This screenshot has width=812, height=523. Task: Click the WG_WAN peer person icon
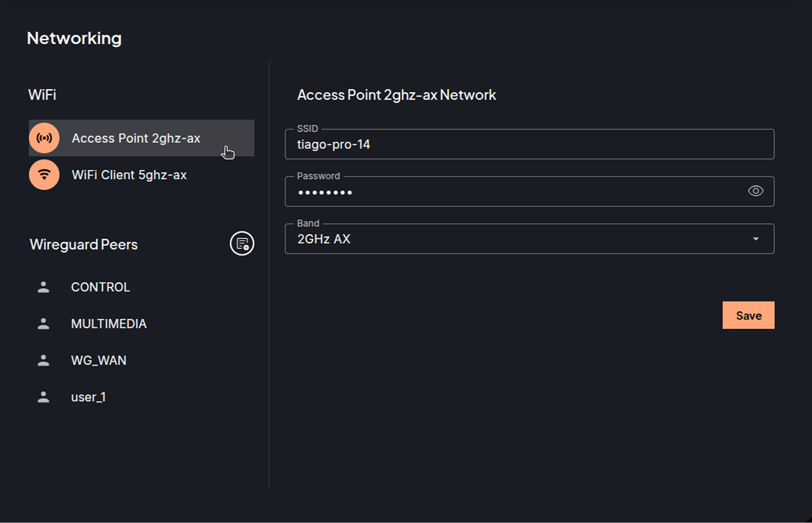click(44, 360)
